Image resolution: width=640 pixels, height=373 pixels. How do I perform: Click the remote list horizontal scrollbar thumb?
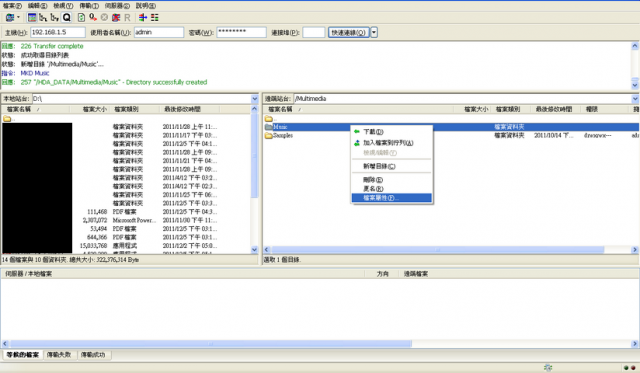coord(438,250)
